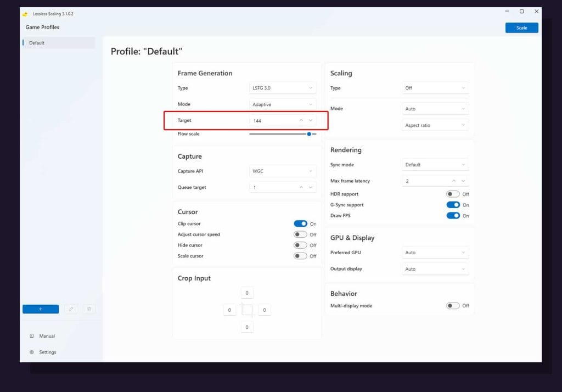
Task: Open the Aspect ratio dropdown
Action: coord(435,125)
